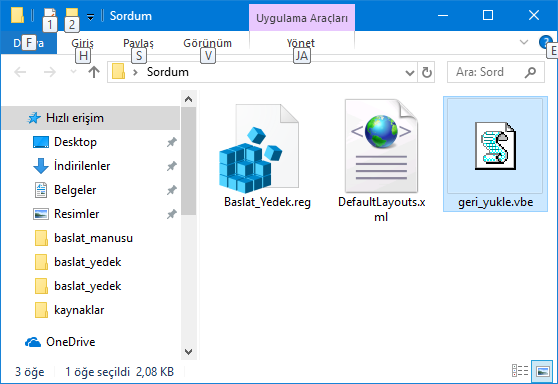The height and width of the screenshot is (384, 558).
Task: Open the Dosya file menu tab
Action: click(x=28, y=43)
